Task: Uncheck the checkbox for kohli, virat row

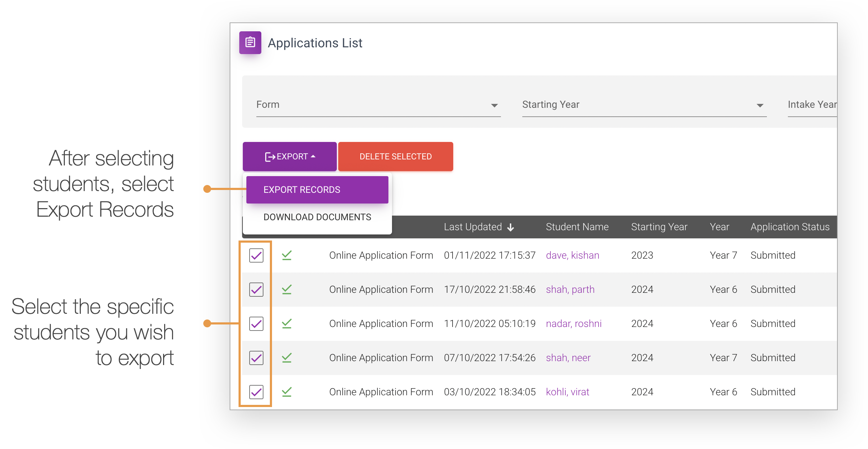Action: pos(256,392)
